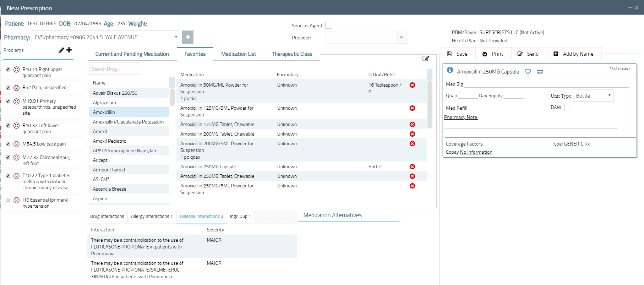Click sad face icon for R10.11 problem
This screenshot has height=285, width=644.
[x=16, y=70]
